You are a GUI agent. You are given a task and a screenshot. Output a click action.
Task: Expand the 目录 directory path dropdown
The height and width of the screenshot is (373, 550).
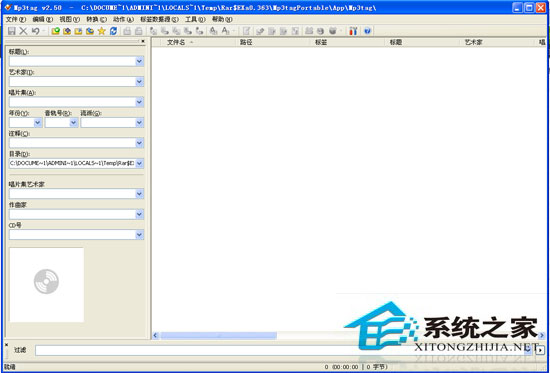pos(139,163)
